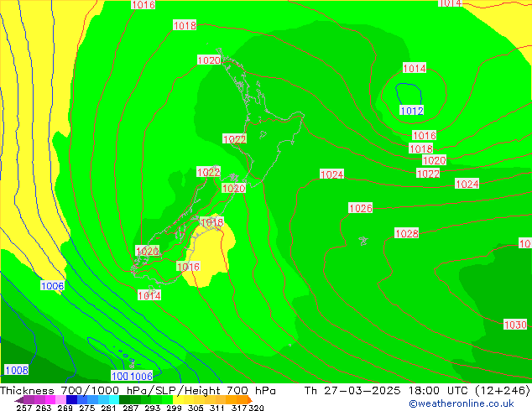
Task: Click the 287 legend value
Action: point(130,408)
